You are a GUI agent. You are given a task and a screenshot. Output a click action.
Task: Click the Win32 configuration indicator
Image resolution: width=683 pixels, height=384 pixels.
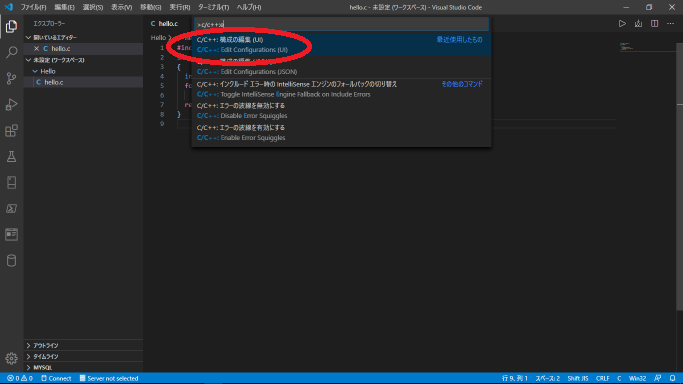point(637,378)
